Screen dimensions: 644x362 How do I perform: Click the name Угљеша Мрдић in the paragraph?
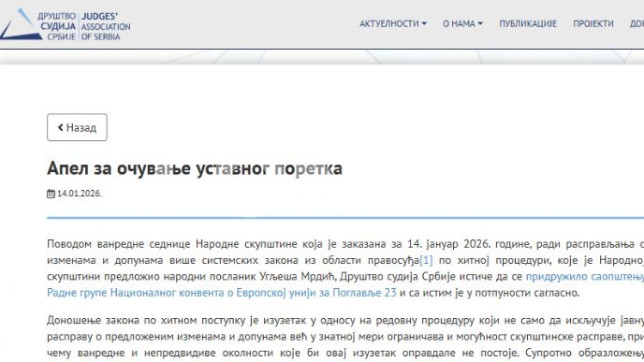coord(299,276)
